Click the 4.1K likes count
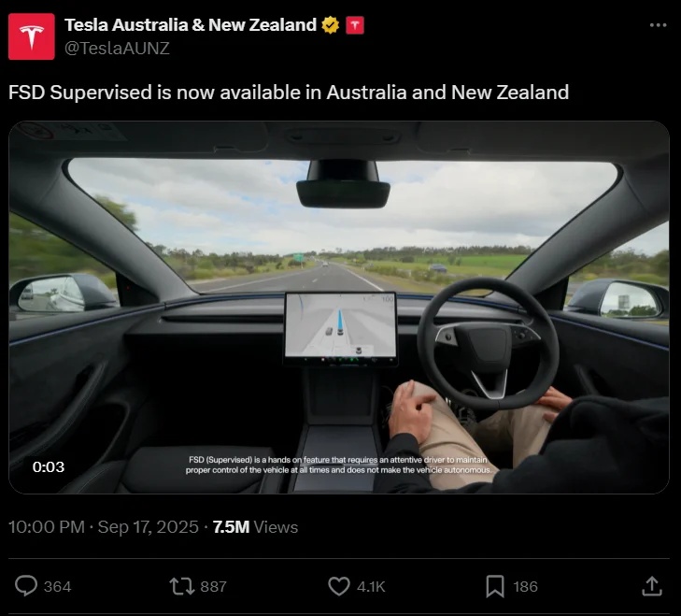This screenshot has height=616, width=681. pyautogui.click(x=371, y=586)
